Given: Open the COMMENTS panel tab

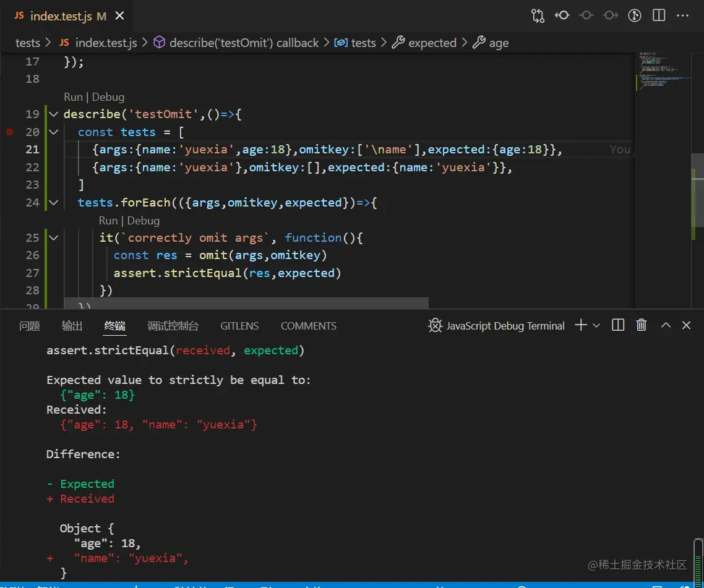Looking at the screenshot, I should coord(308,326).
